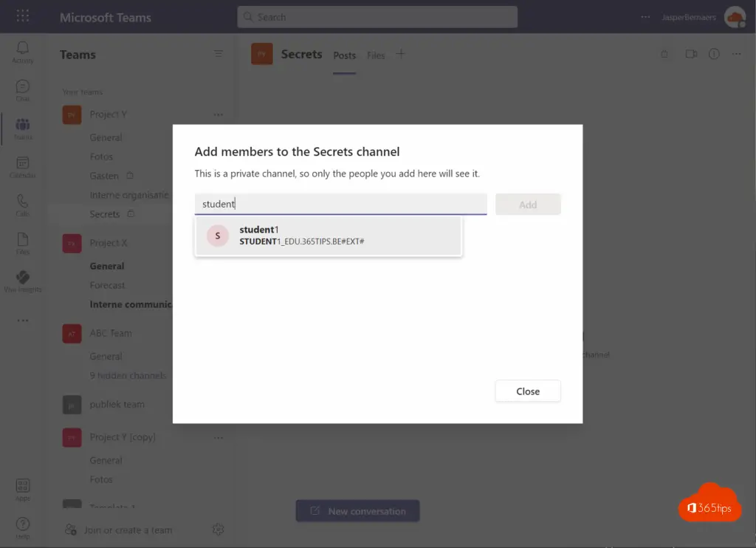756x548 pixels.
Task: Open the Project X team
Action: pyautogui.click(x=109, y=243)
